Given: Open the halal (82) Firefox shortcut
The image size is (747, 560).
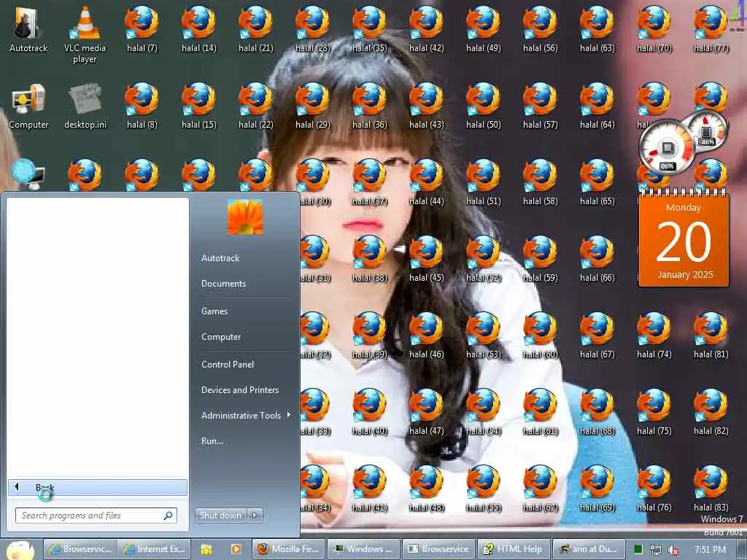Looking at the screenshot, I should point(711,413).
